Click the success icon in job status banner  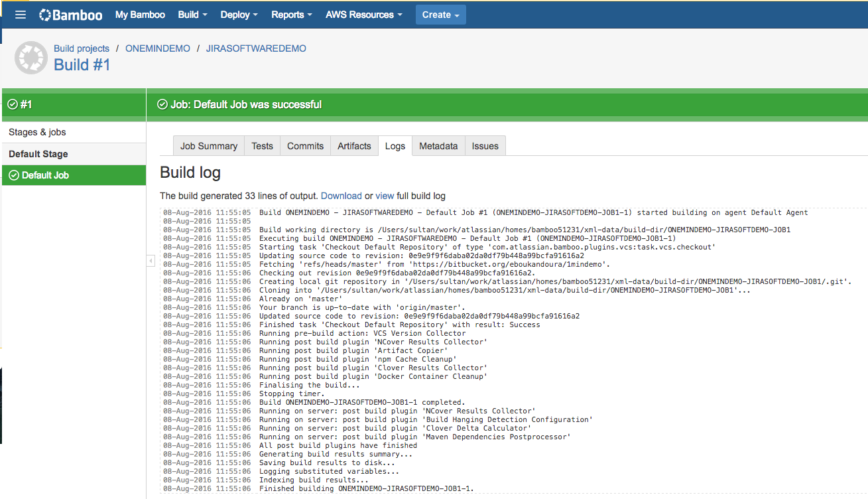click(x=162, y=104)
